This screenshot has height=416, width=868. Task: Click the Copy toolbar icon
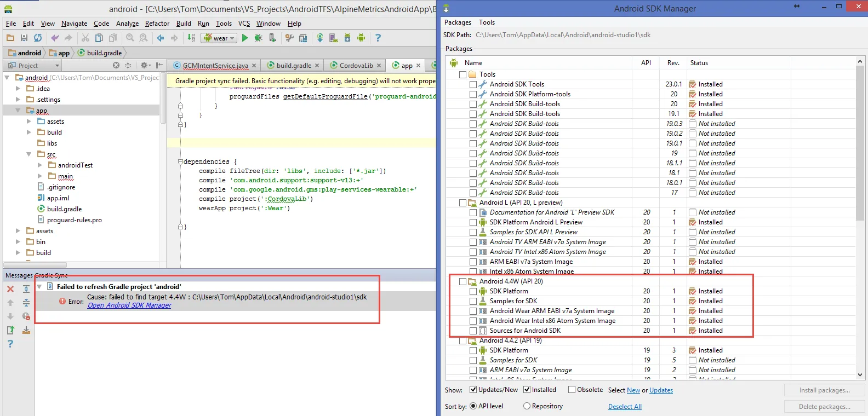coord(99,38)
